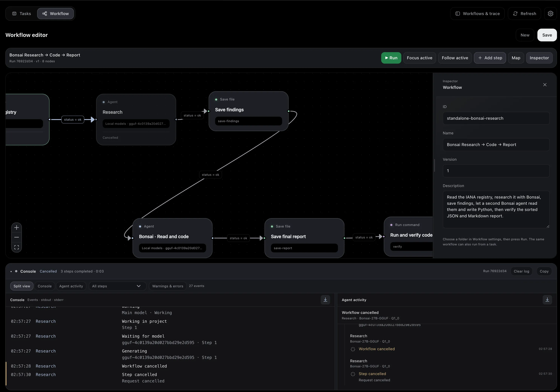Click the Save button

pyautogui.click(x=547, y=35)
